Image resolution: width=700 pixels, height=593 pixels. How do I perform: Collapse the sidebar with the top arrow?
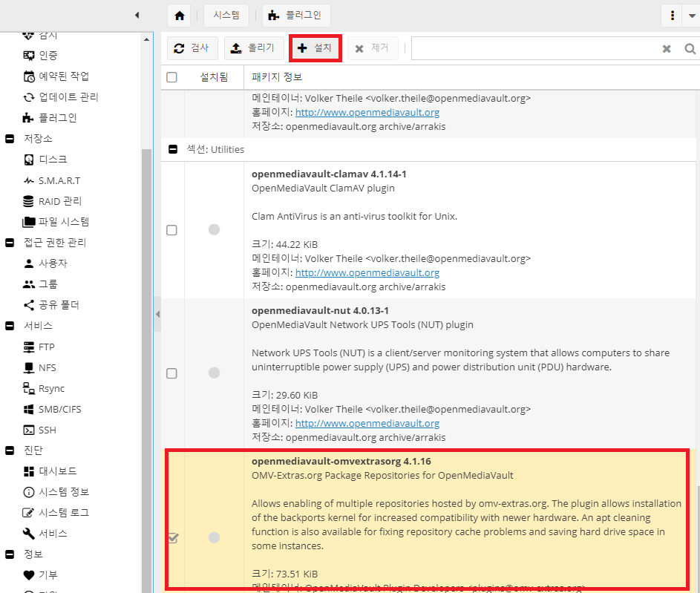pos(137,15)
